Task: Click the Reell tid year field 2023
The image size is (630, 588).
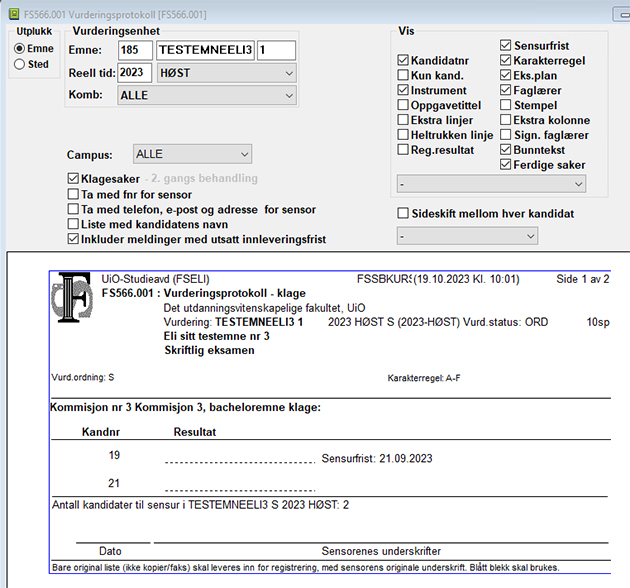Action: point(135,73)
